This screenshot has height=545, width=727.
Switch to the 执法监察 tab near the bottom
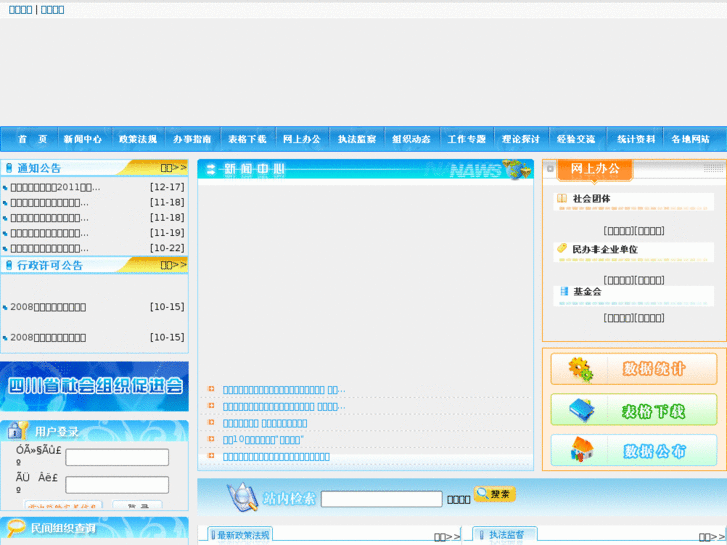point(505,535)
